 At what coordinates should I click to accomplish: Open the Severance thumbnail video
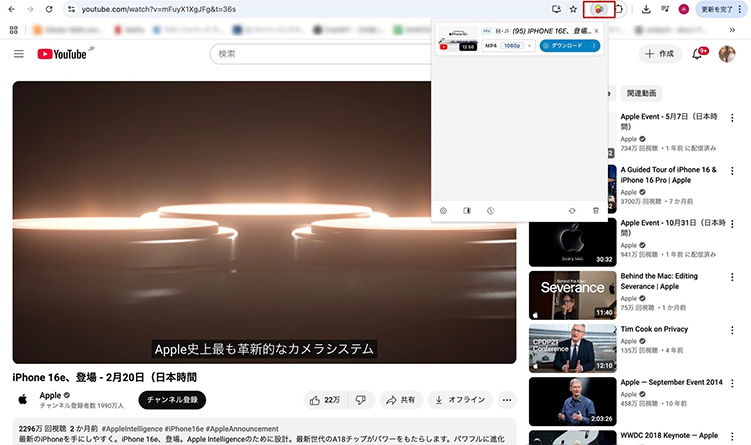point(572,296)
